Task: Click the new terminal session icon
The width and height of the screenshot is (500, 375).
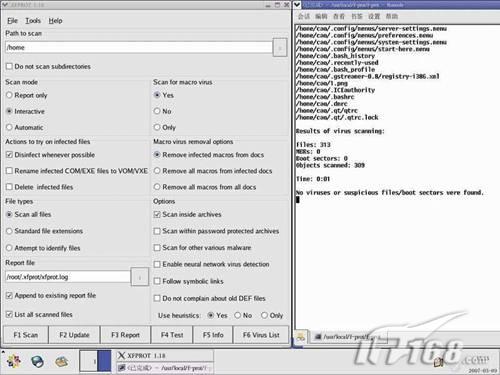Action: point(300,337)
